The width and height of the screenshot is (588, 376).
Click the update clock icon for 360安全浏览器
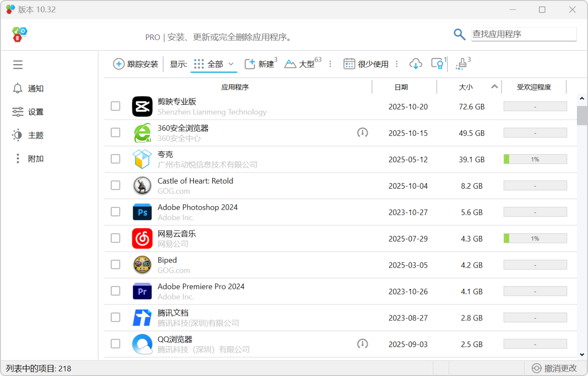[x=362, y=133]
